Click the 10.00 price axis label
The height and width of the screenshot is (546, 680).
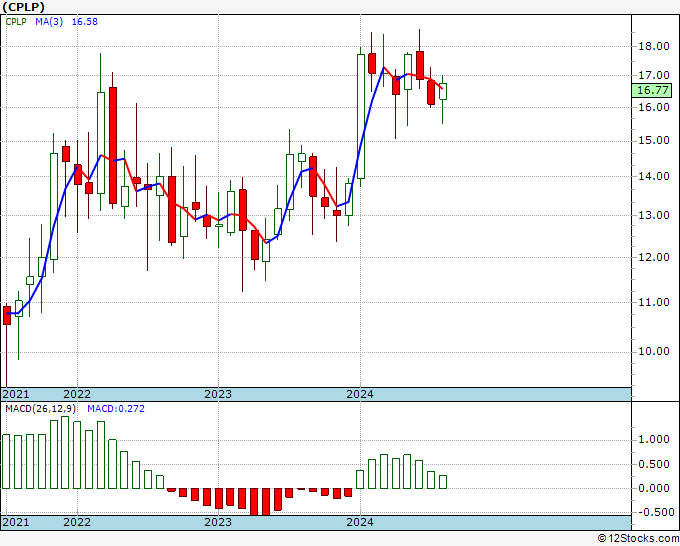pyautogui.click(x=654, y=351)
